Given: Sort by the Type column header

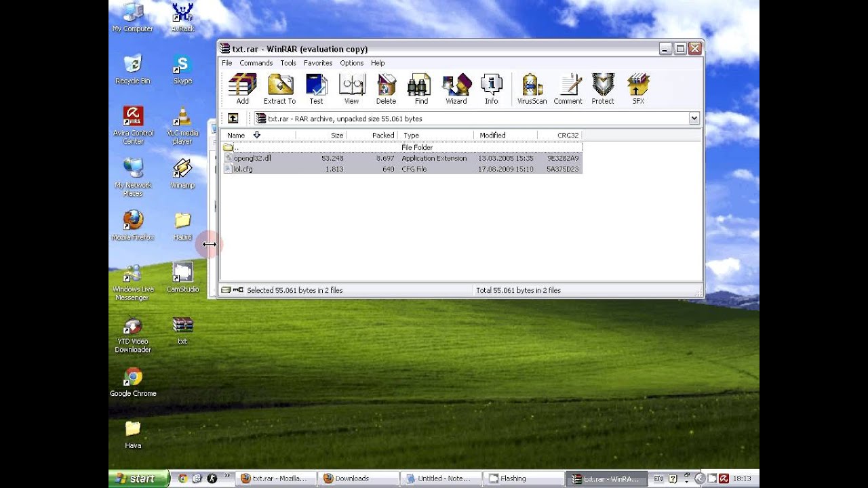Looking at the screenshot, I should click(x=435, y=136).
